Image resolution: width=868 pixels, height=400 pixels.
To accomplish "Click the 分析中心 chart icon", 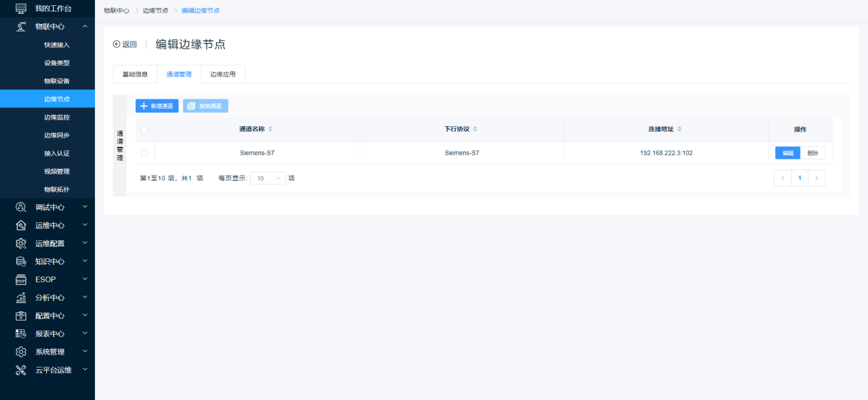I will [21, 298].
